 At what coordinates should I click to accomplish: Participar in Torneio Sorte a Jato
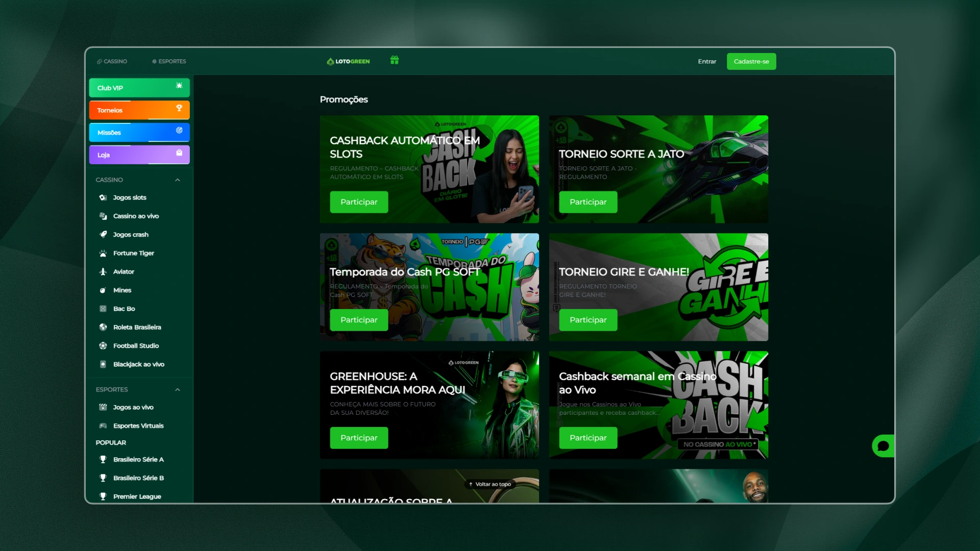[x=588, y=202]
